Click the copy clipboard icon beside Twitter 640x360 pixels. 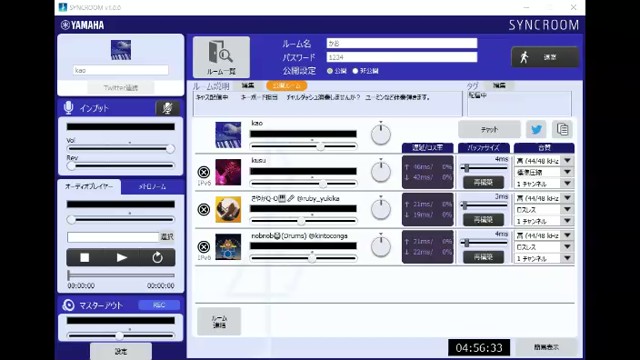tap(562, 129)
